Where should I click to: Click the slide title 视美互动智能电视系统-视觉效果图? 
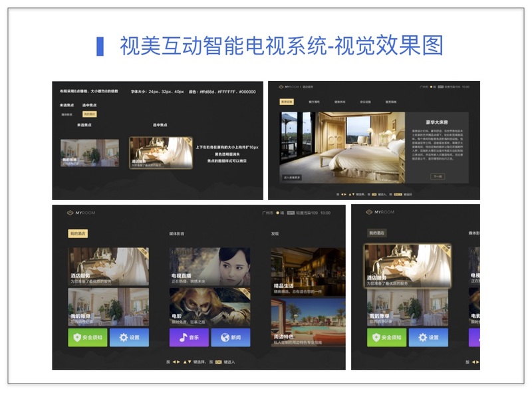coord(281,46)
